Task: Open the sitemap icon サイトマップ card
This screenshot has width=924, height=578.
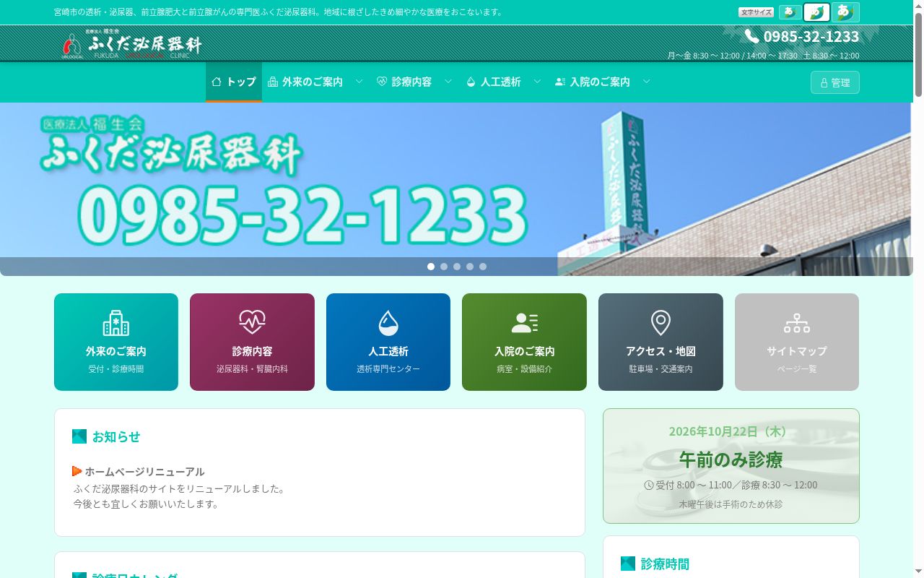Action: pos(797,342)
